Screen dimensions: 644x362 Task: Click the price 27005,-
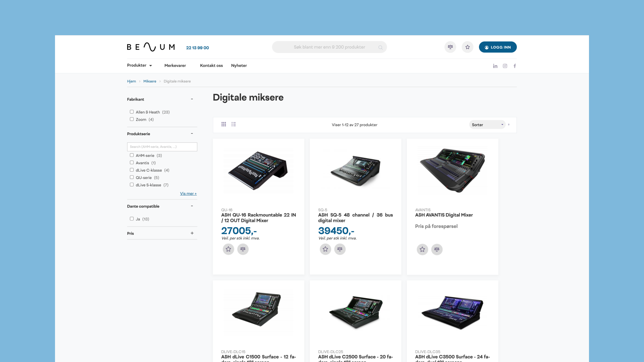(x=239, y=231)
